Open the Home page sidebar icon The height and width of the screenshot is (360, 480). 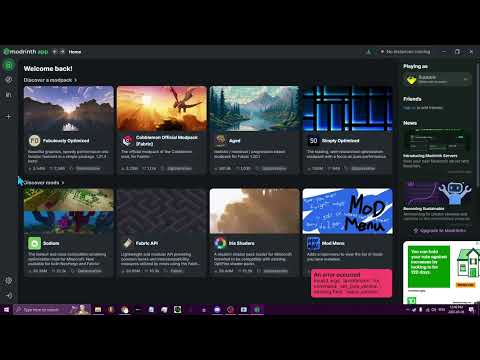click(x=9, y=65)
